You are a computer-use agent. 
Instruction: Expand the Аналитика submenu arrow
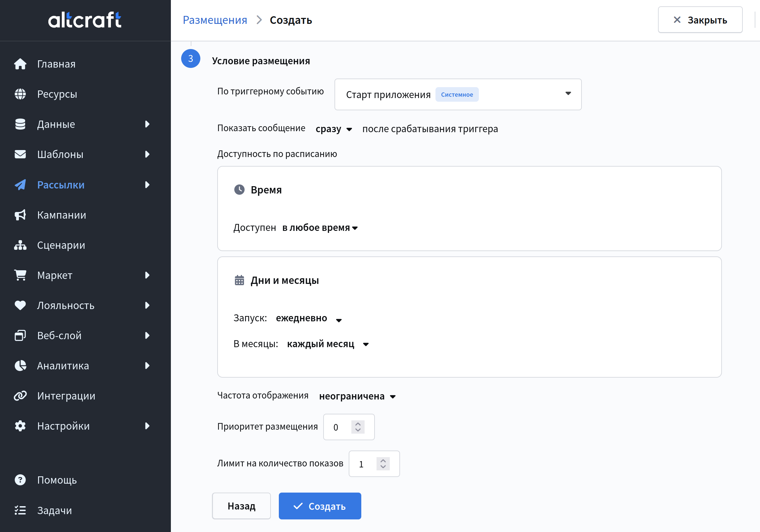point(147,366)
